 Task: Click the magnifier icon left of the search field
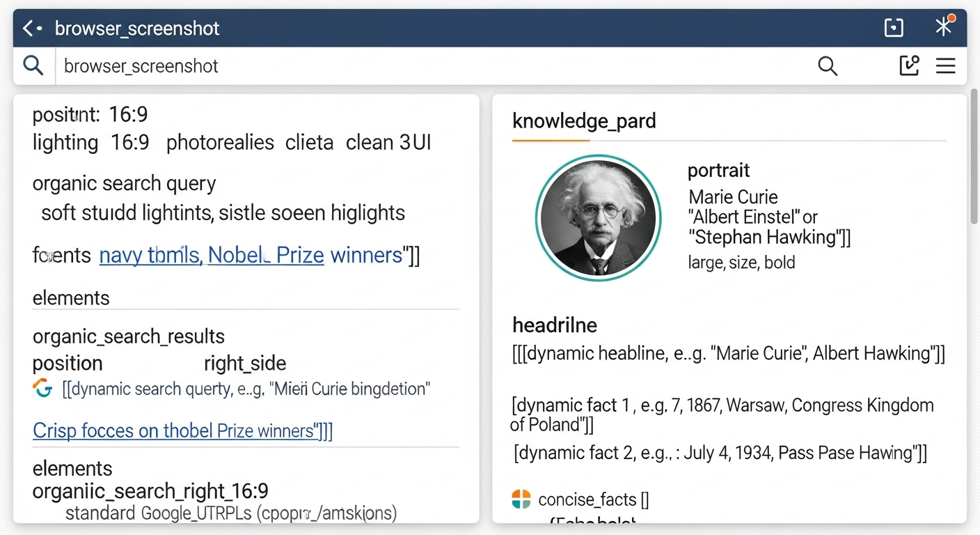[x=33, y=65]
